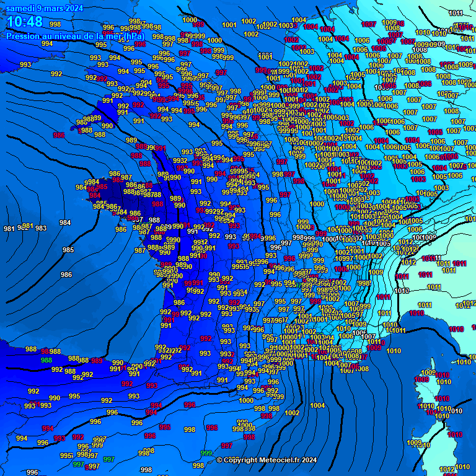Click the 986 value in the Bay of Biscay
476x476 pixels.
point(66,275)
